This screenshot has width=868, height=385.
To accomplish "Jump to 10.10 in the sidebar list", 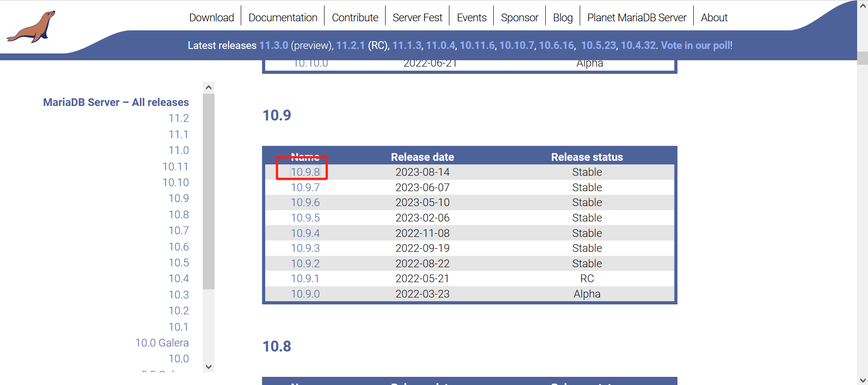I will coord(176,183).
